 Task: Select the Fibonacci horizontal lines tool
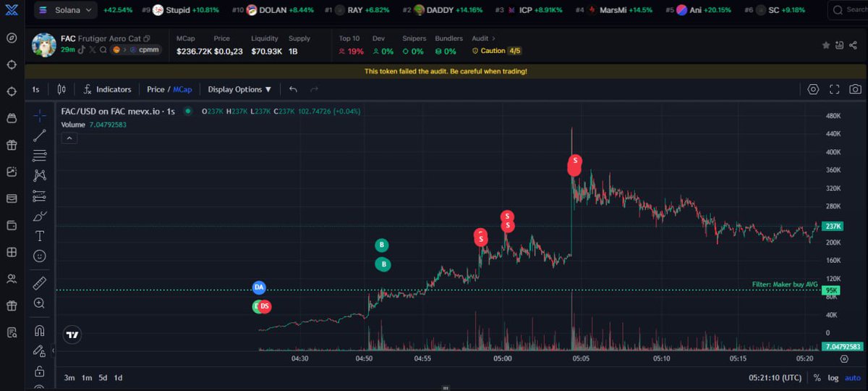point(40,156)
